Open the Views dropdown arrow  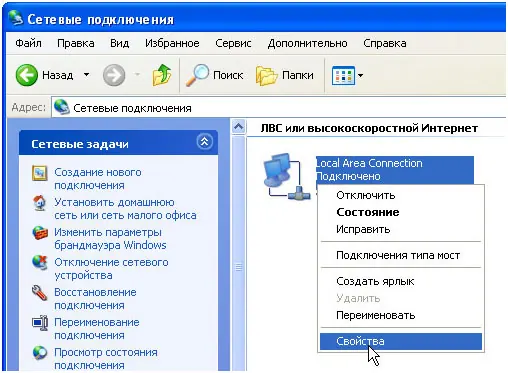point(360,75)
